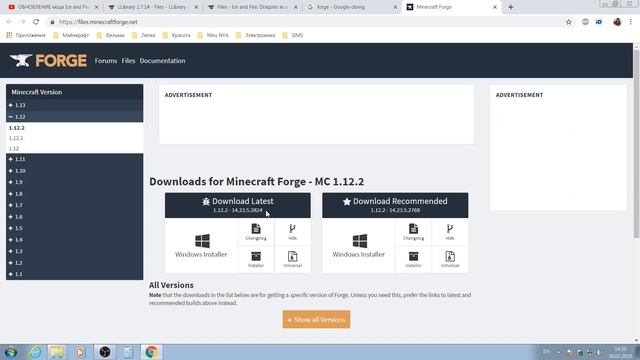The height and width of the screenshot is (360, 640).
Task: Get Universal jar under Download Latest
Action: (x=292, y=259)
